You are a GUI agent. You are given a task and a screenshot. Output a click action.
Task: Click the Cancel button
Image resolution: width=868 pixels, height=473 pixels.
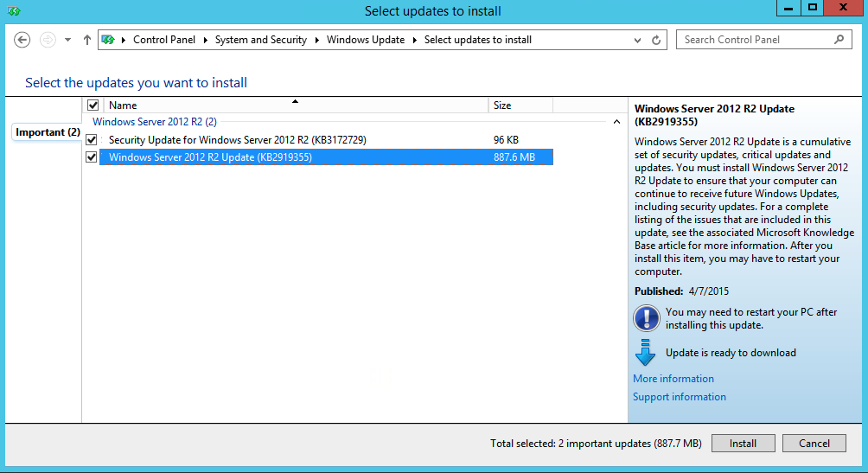pos(814,444)
